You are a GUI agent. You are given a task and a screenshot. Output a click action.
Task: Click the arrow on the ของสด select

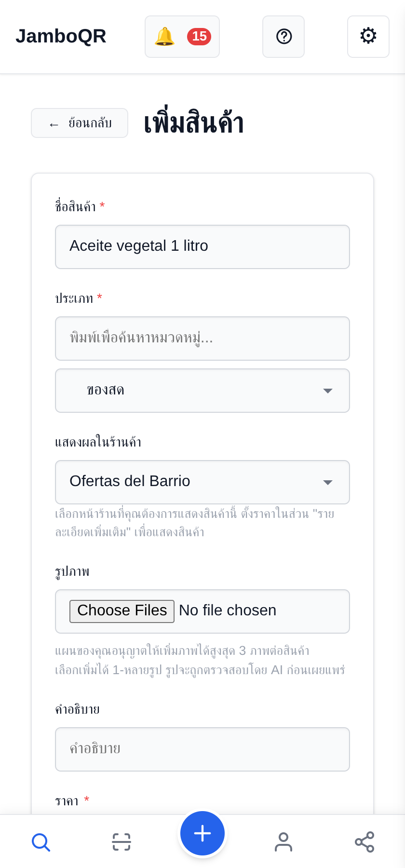click(x=328, y=391)
